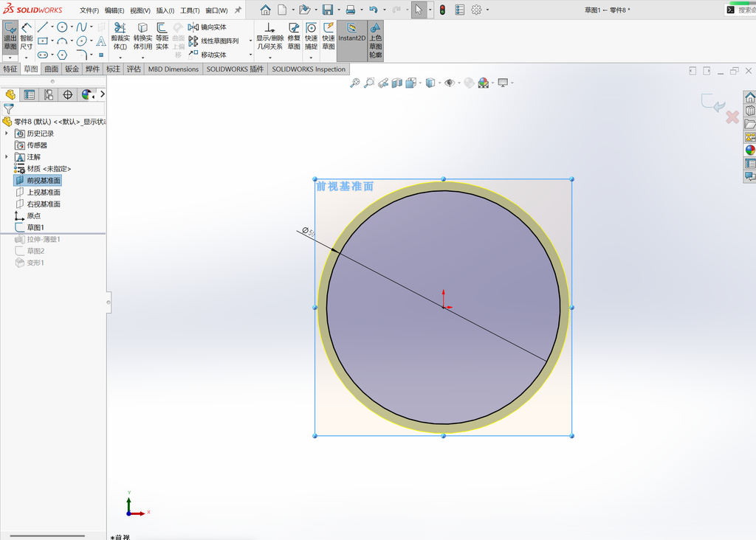The image size is (756, 540).
Task: Click the Save icon in top toolbar
Action: pyautogui.click(x=327, y=10)
